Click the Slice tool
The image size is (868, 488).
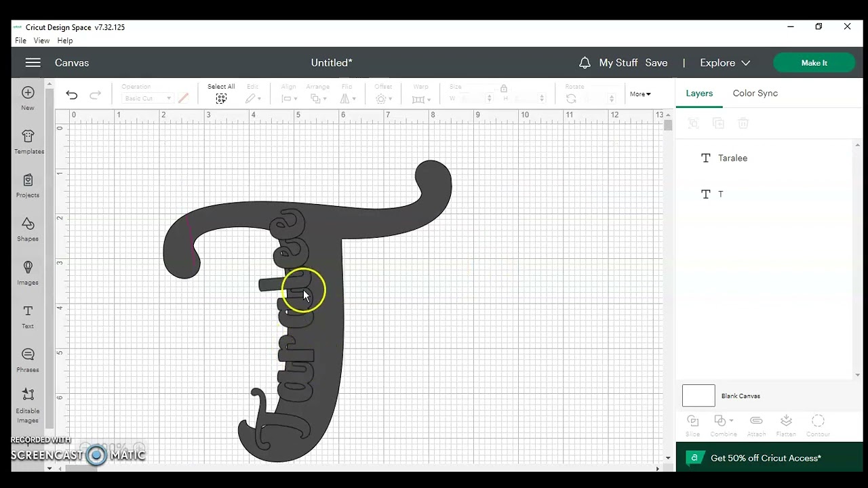click(692, 426)
